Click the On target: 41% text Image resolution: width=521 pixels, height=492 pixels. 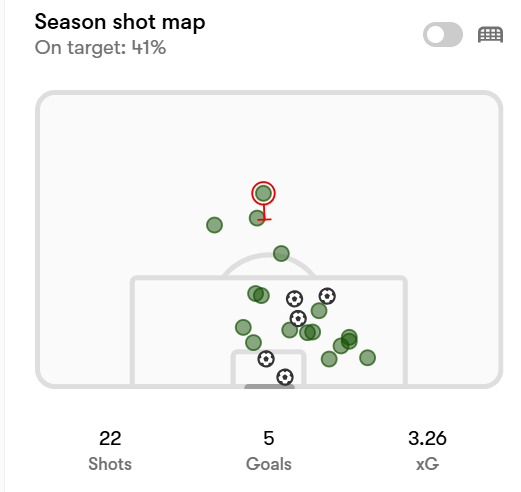100,47
